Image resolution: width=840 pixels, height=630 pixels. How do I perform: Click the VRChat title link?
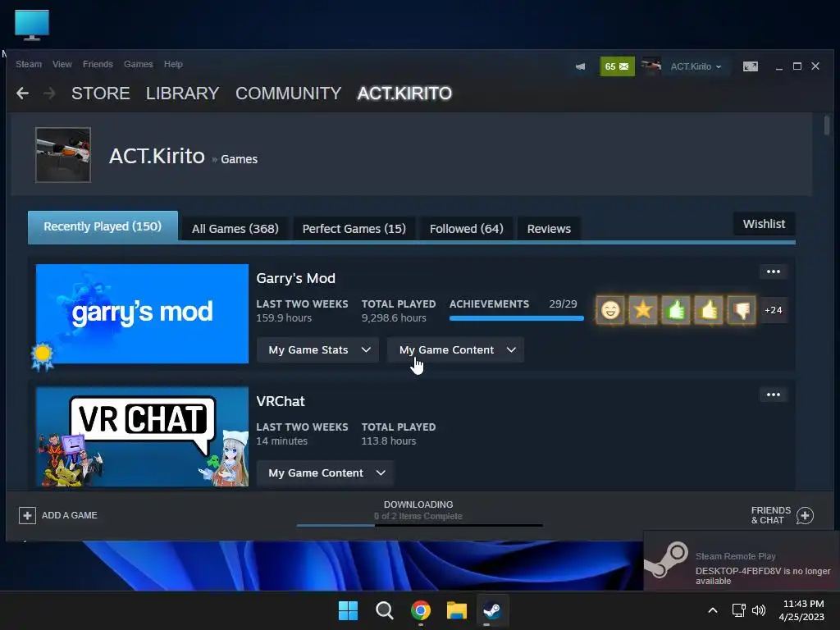281,402
